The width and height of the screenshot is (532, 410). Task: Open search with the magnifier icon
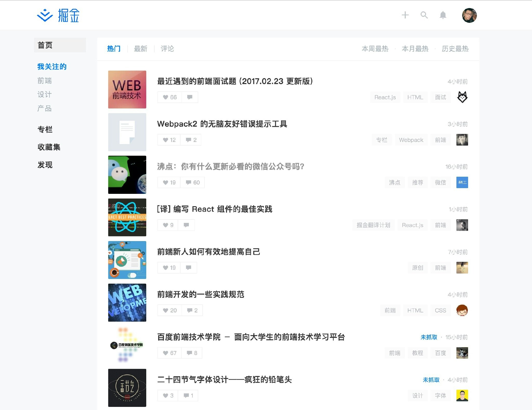[424, 15]
